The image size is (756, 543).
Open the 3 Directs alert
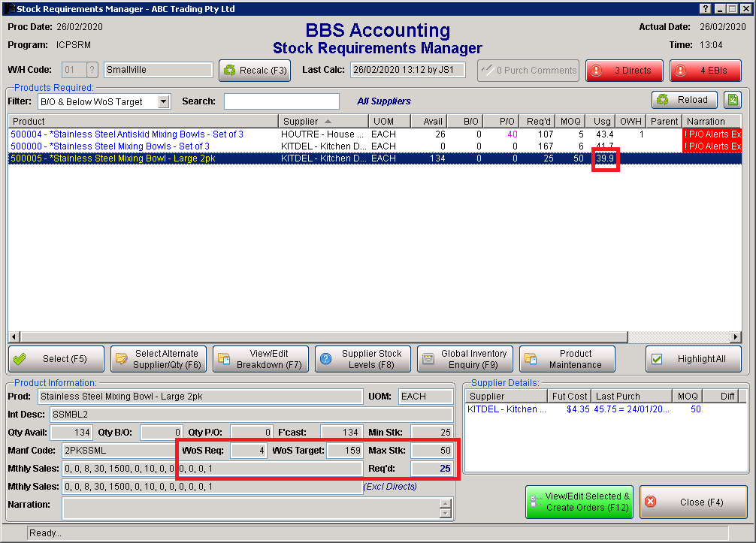[x=624, y=71]
